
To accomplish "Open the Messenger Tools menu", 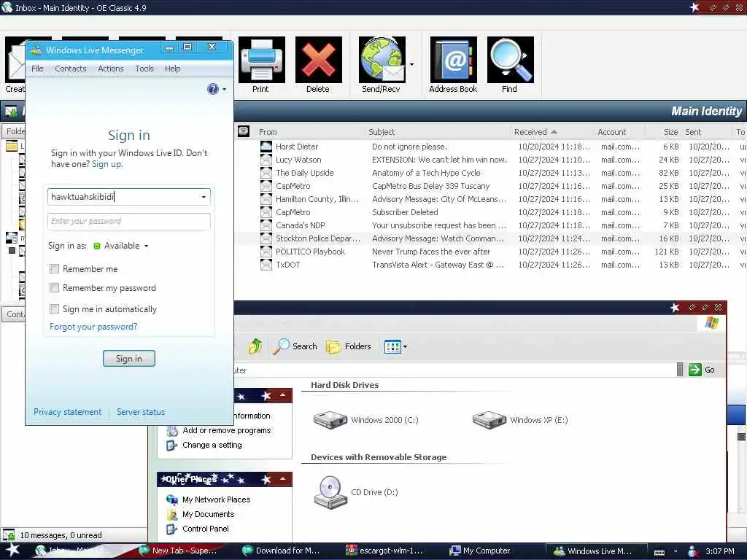I will tap(144, 69).
